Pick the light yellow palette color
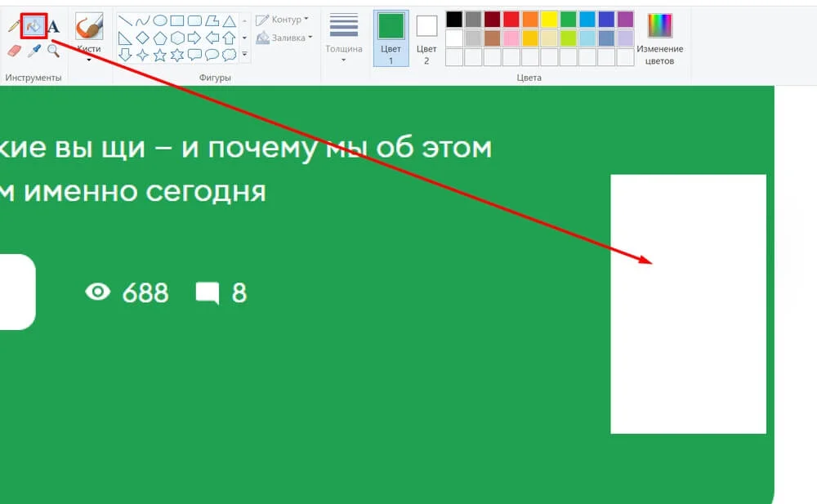The height and width of the screenshot is (504, 817). [x=549, y=38]
